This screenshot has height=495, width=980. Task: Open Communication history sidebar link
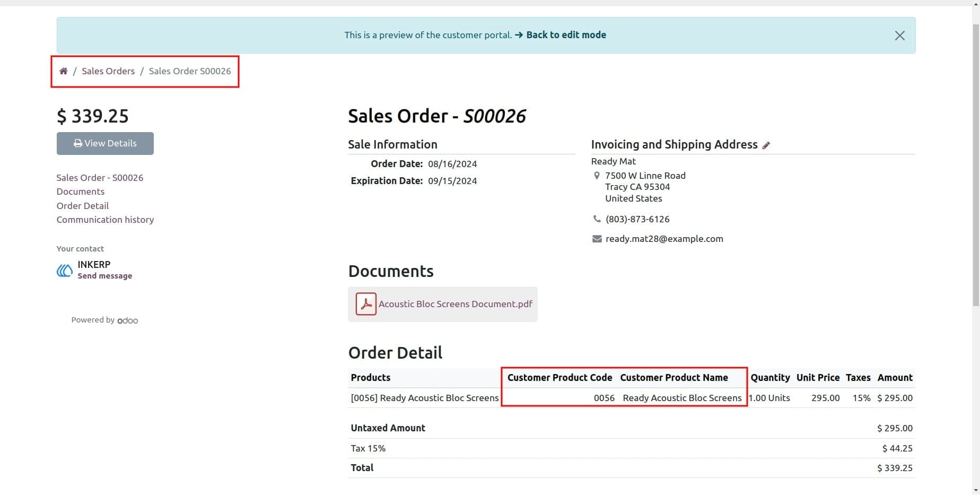point(105,220)
